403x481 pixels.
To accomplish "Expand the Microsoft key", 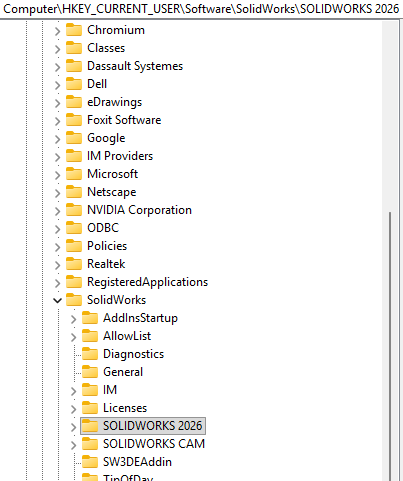I will pyautogui.click(x=58, y=175).
